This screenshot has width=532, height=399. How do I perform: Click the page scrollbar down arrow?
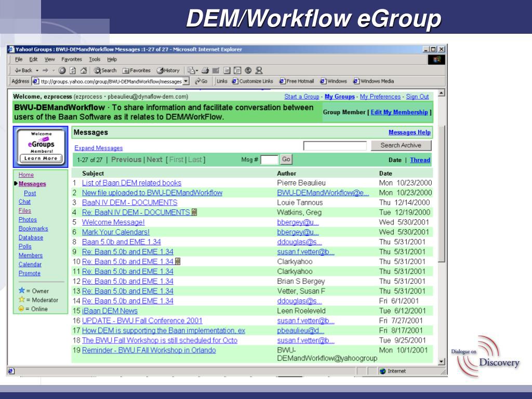tap(442, 362)
